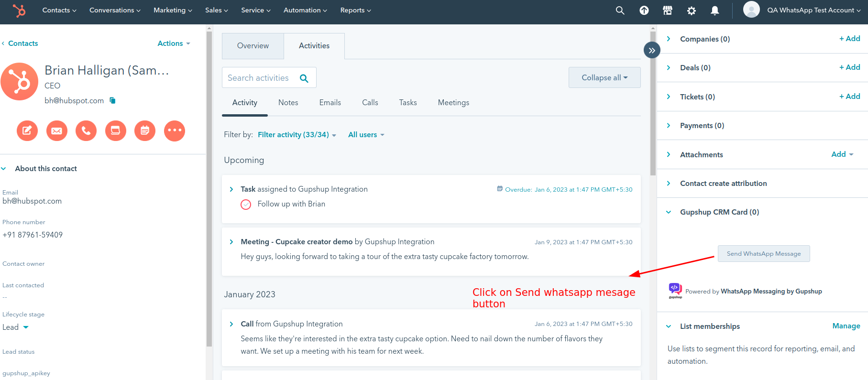Screen dimensions: 868x380
Task: Select the Activity sub-tab
Action: [x=245, y=103]
